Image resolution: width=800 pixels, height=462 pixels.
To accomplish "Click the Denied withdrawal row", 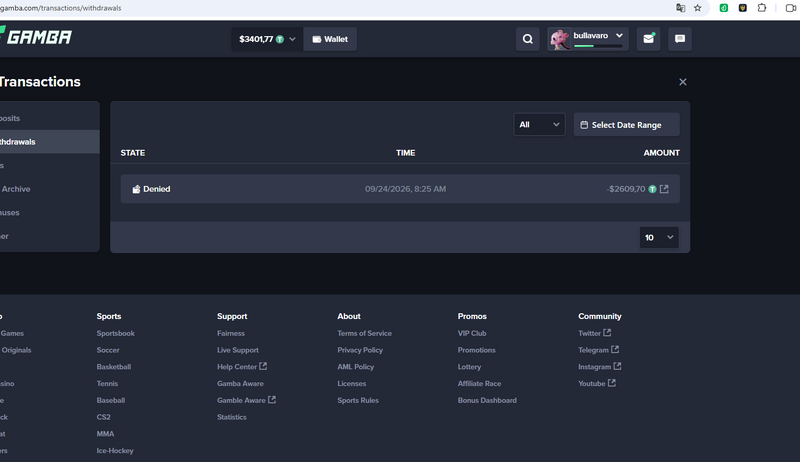I will [x=400, y=189].
